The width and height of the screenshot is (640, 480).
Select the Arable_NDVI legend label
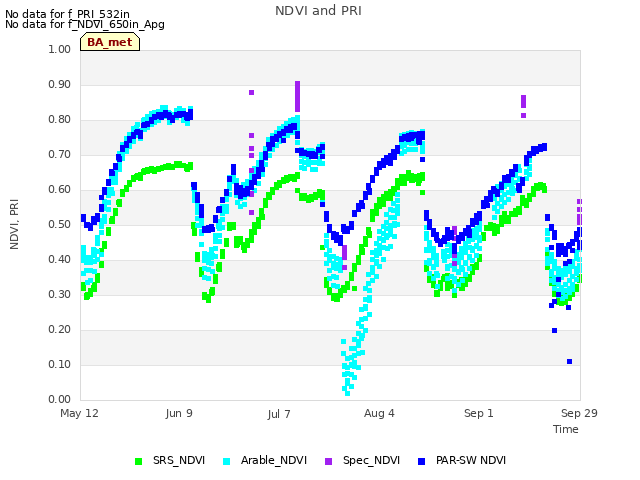274,460
